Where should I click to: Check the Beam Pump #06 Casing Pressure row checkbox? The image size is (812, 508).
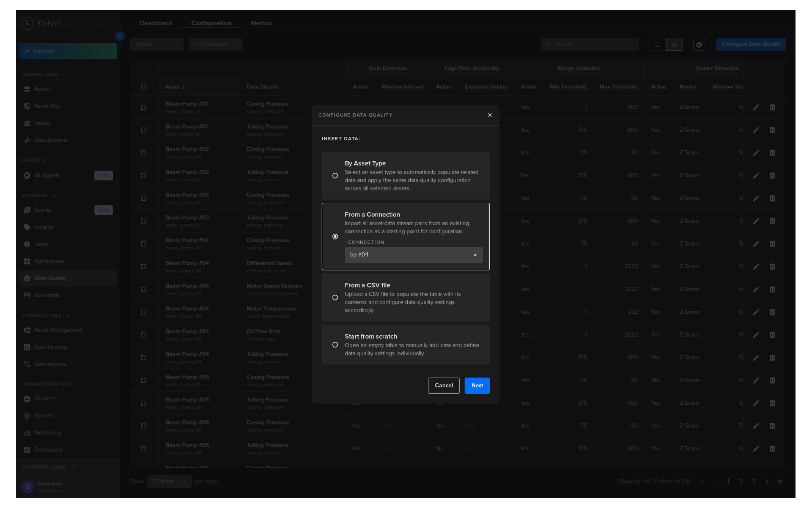point(143,426)
